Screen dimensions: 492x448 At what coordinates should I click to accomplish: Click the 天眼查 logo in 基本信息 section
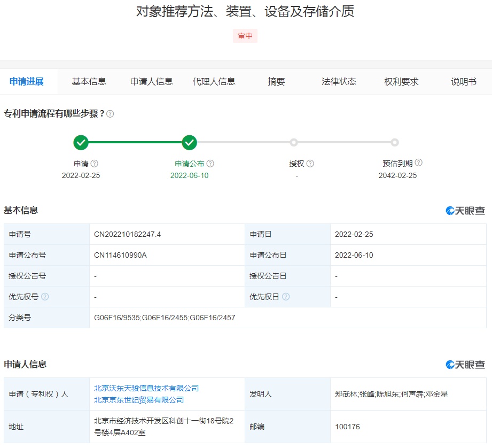click(x=465, y=211)
